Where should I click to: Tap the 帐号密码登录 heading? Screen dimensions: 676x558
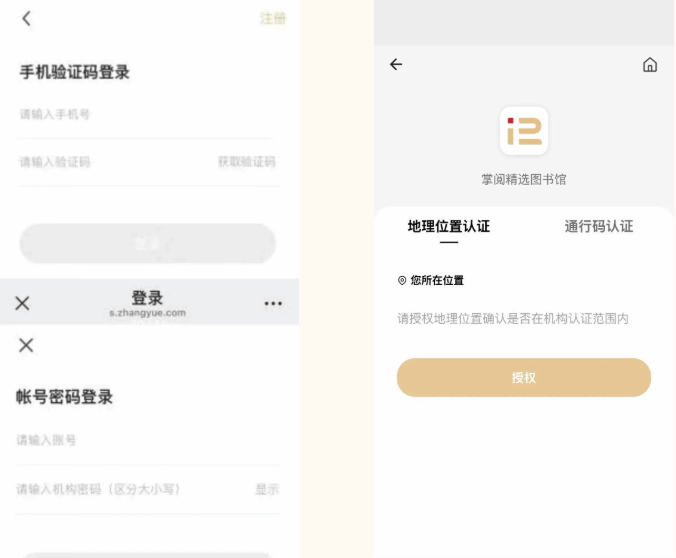point(64,397)
